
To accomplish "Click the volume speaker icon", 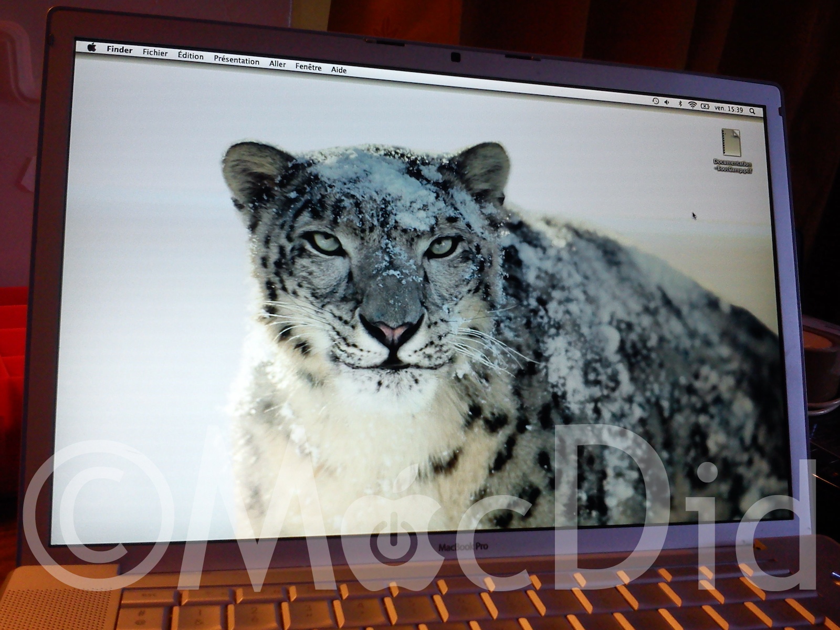I will tap(667, 102).
